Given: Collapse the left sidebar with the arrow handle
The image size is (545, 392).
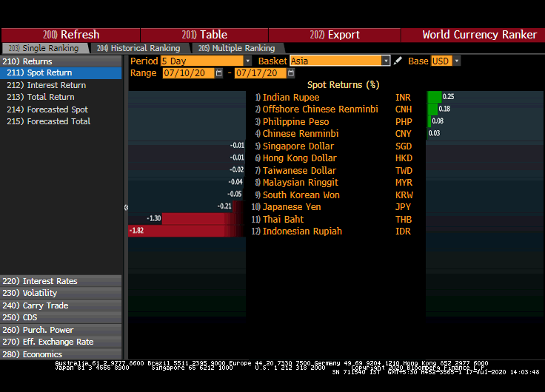Looking at the screenshot, I should [x=126, y=208].
